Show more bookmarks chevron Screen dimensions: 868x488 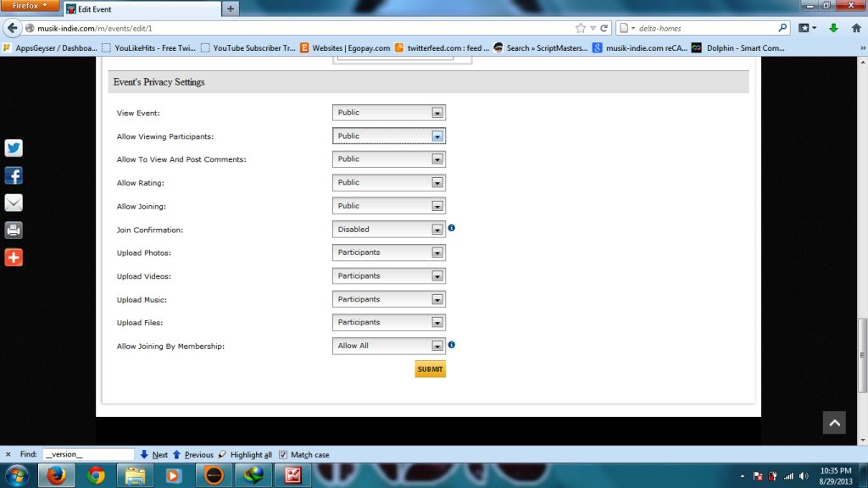click(x=862, y=48)
